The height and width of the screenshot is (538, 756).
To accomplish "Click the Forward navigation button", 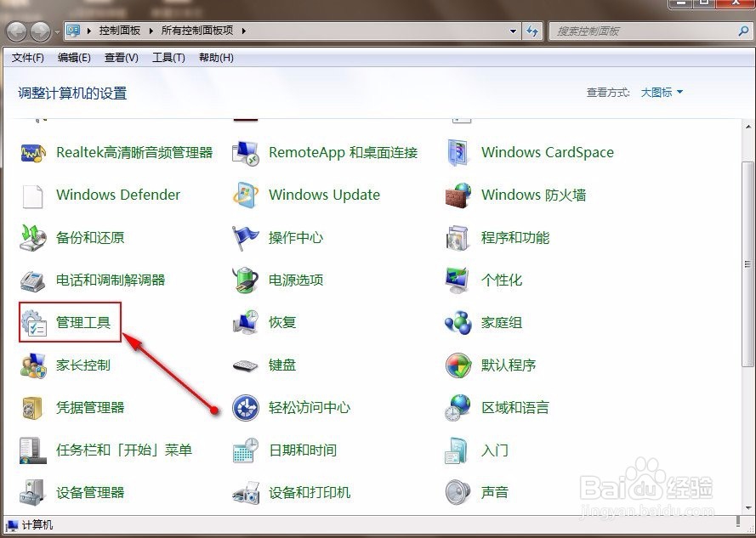I will pyautogui.click(x=41, y=31).
